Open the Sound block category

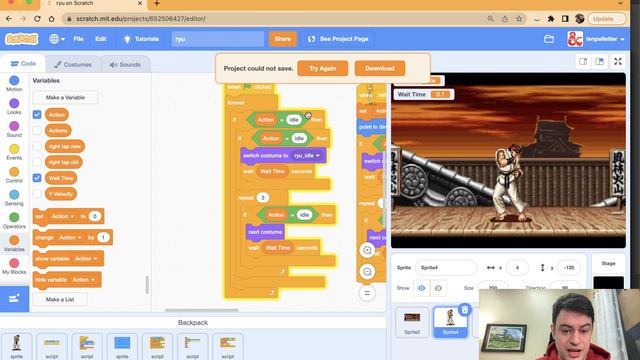pyautogui.click(x=14, y=129)
